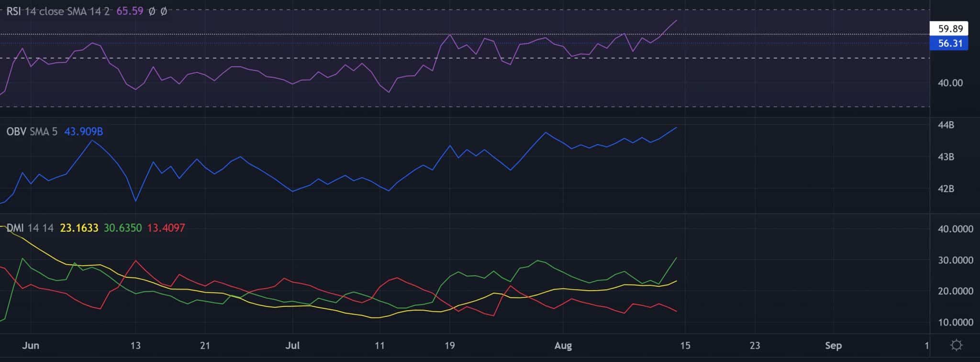Click the DMI parameters '14 14'
Image resolution: width=980 pixels, height=362 pixels.
pyautogui.click(x=41, y=228)
